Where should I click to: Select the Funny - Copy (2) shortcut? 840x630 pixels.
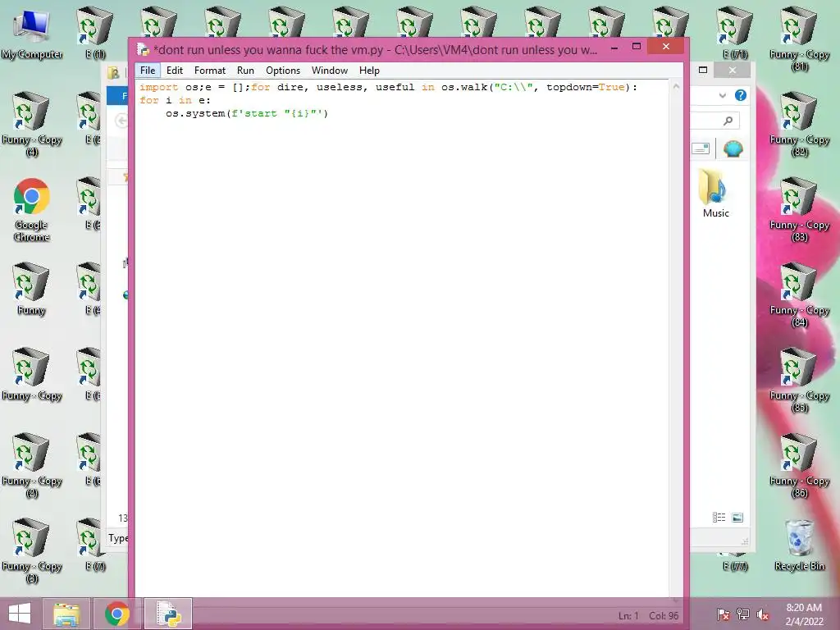[32, 465]
